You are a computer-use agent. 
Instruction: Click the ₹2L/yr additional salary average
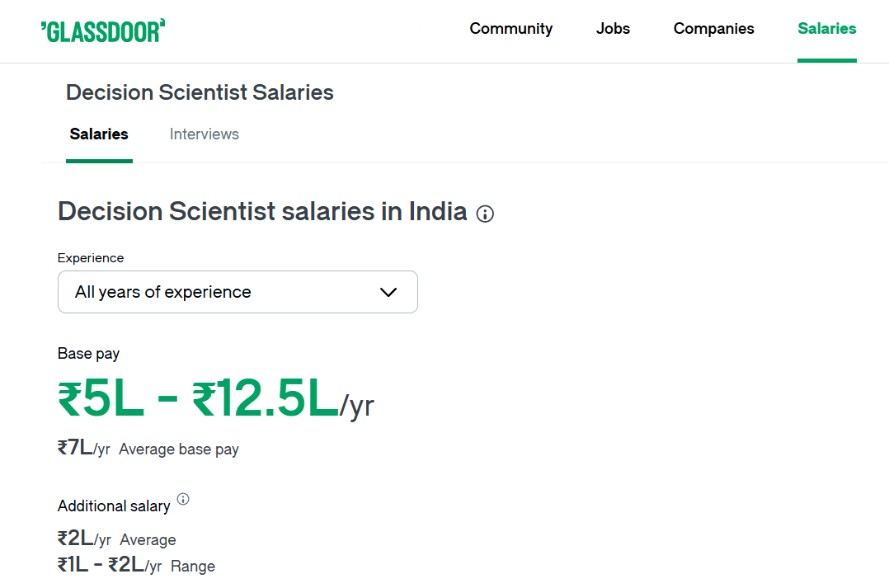[84, 539]
